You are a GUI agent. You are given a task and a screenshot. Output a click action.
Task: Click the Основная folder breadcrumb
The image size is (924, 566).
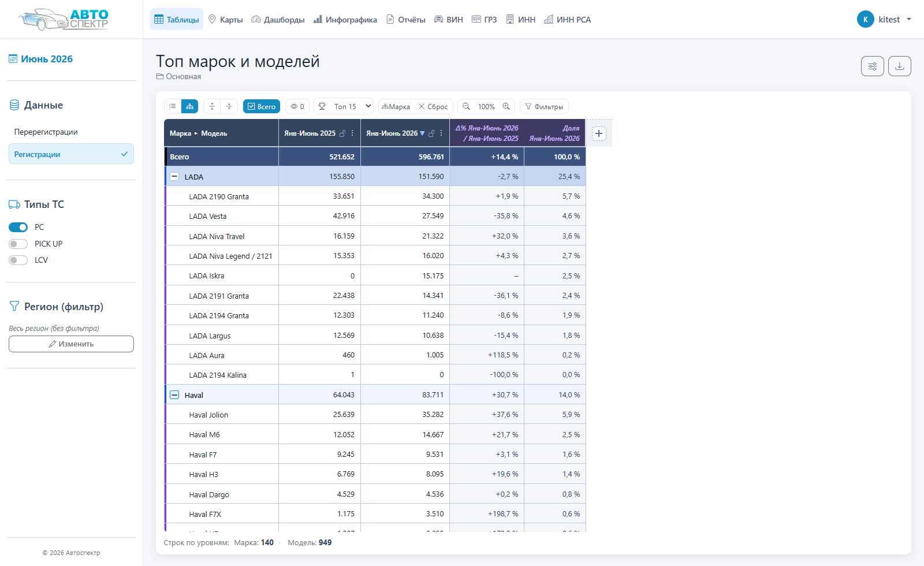178,76
